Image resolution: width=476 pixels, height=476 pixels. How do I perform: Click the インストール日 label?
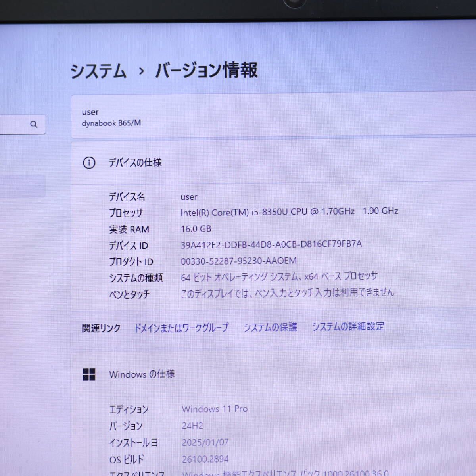(133, 443)
